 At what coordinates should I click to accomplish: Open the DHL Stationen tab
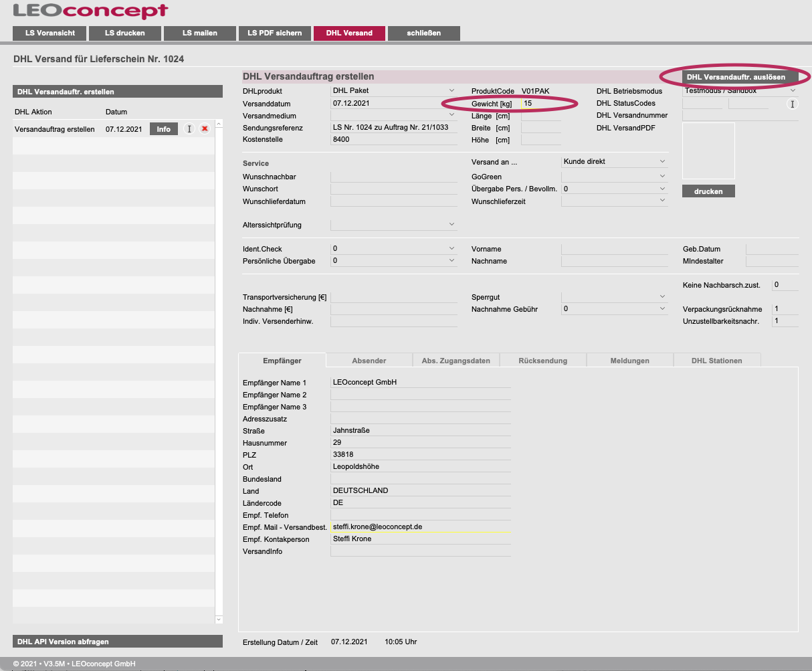(717, 361)
